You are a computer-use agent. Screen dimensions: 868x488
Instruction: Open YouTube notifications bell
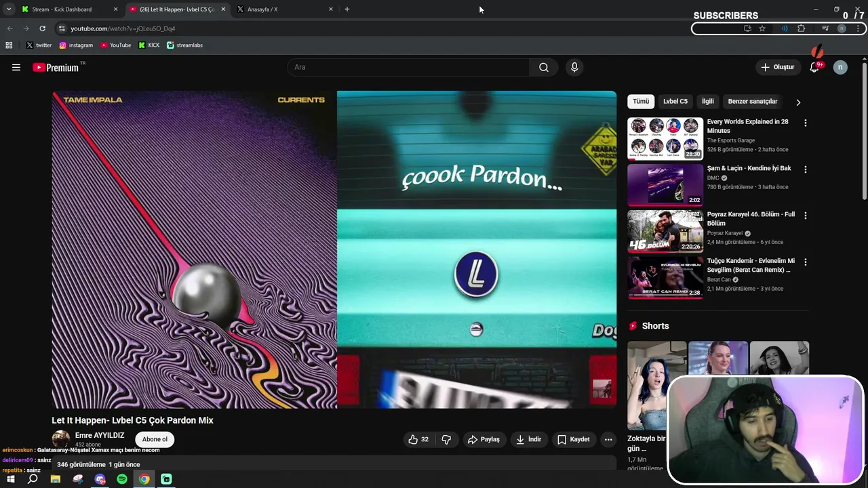814,67
